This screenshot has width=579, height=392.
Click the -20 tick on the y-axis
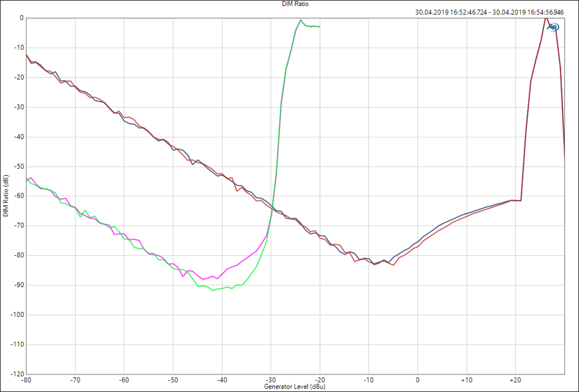[x=18, y=77]
